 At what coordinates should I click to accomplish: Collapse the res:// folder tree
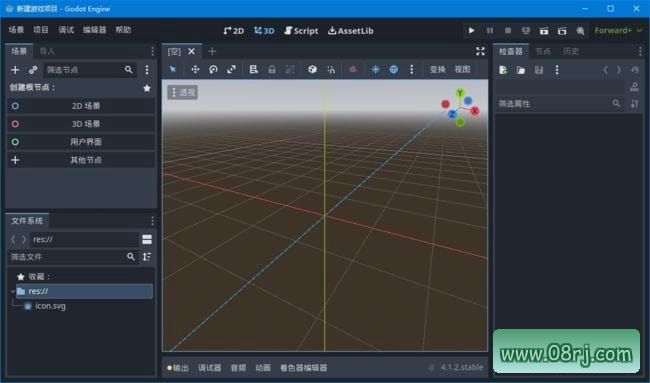(13, 291)
